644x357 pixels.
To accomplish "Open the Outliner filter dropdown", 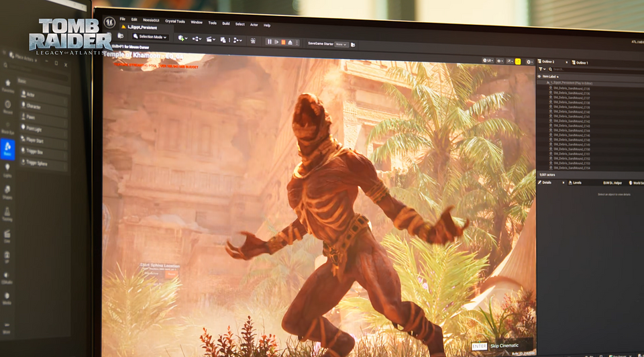I will [x=542, y=69].
